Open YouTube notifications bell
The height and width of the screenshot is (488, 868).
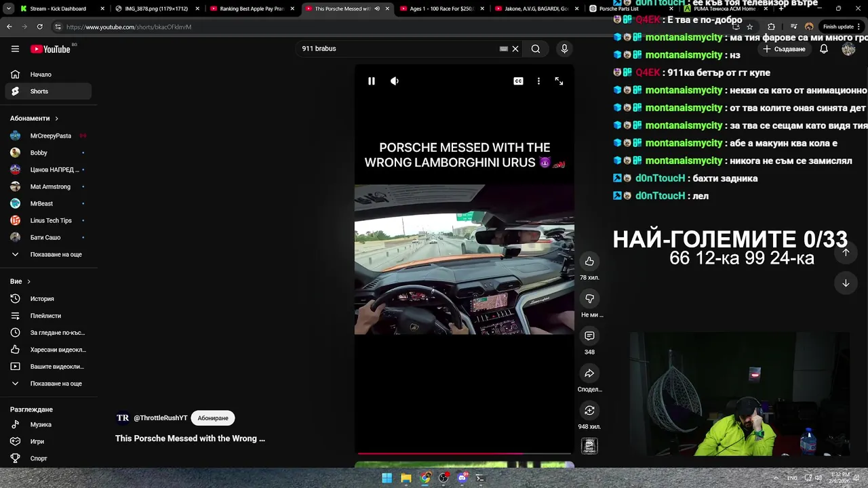[824, 49]
